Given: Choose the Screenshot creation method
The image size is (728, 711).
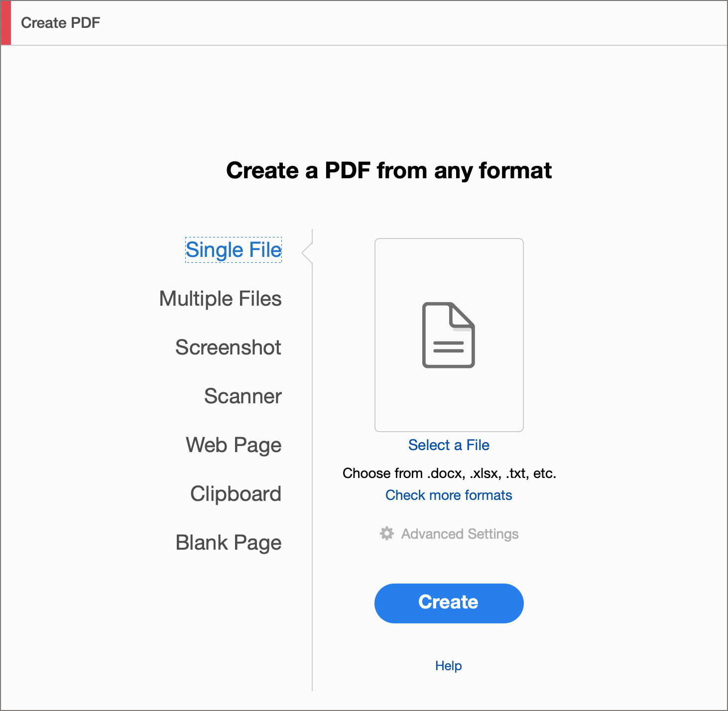Looking at the screenshot, I should (228, 348).
